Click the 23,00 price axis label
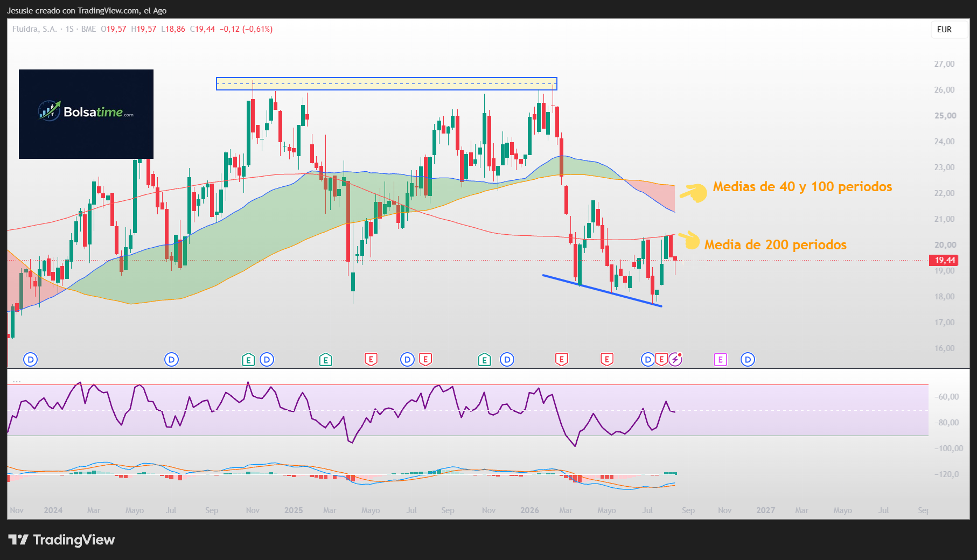This screenshot has height=560, width=977. point(944,167)
